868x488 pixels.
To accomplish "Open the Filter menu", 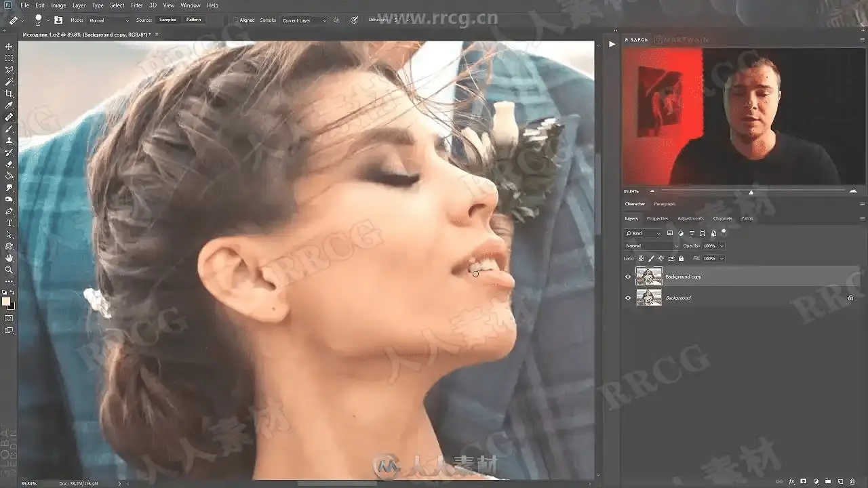I will (137, 5).
